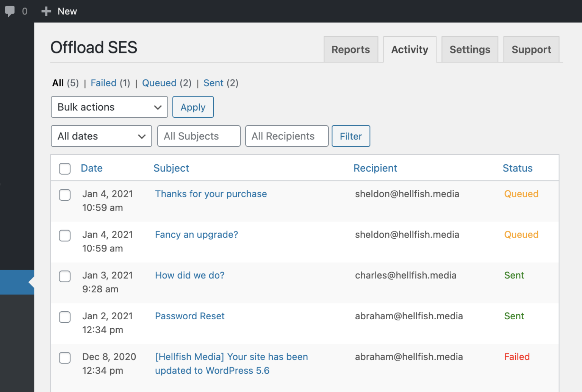Screen dimensions: 582x392
Task: Click the New (+) icon in admin bar
Action: coord(45,11)
